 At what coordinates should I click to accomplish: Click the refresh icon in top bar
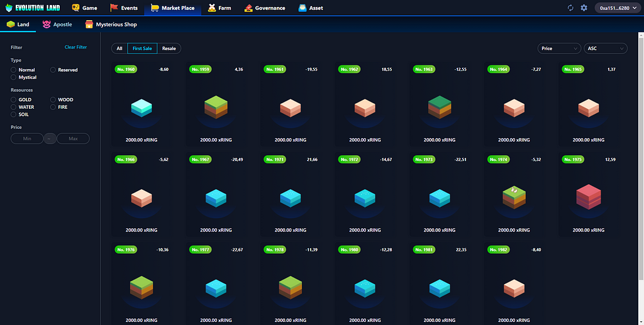[570, 8]
